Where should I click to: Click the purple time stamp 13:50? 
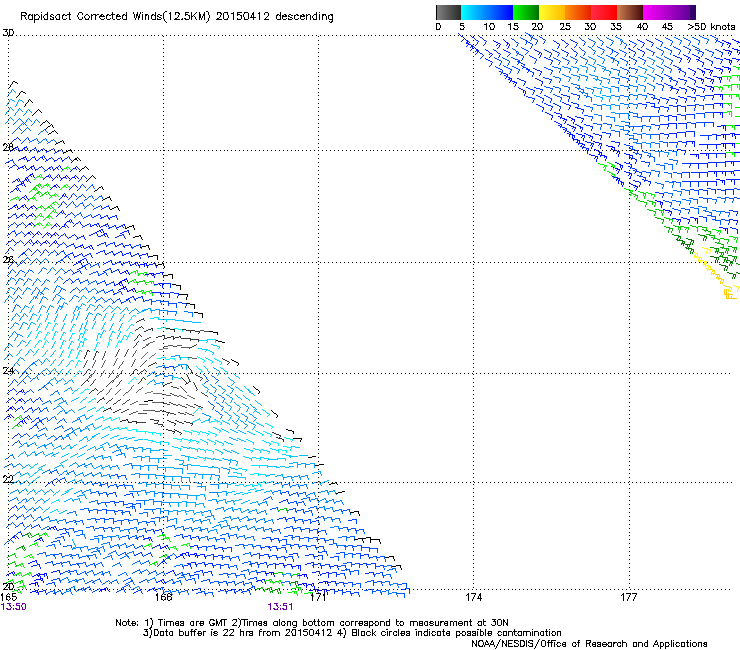coord(14,607)
